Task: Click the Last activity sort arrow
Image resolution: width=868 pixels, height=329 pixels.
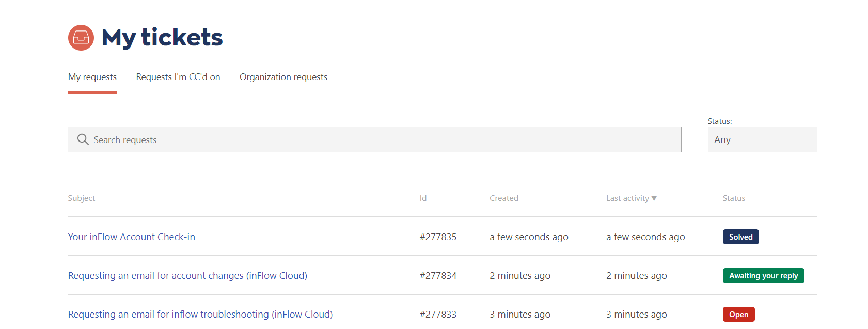Action: 654,198
